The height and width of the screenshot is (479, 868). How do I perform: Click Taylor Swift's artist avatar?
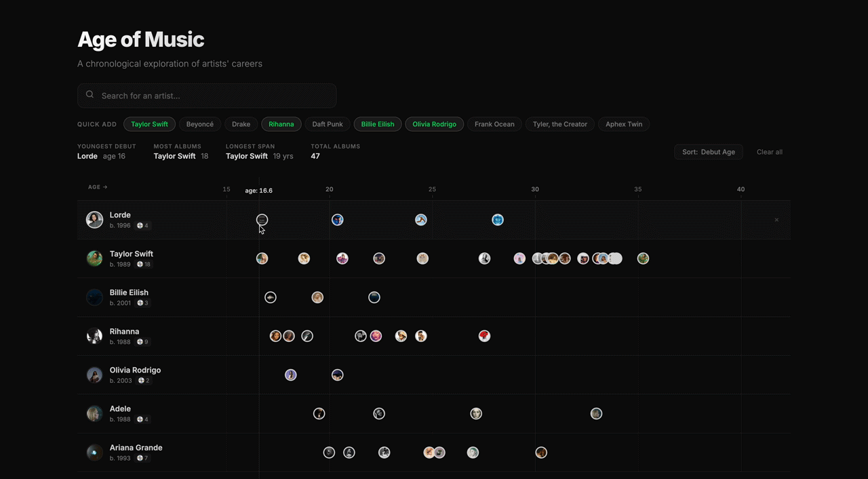[x=94, y=258]
